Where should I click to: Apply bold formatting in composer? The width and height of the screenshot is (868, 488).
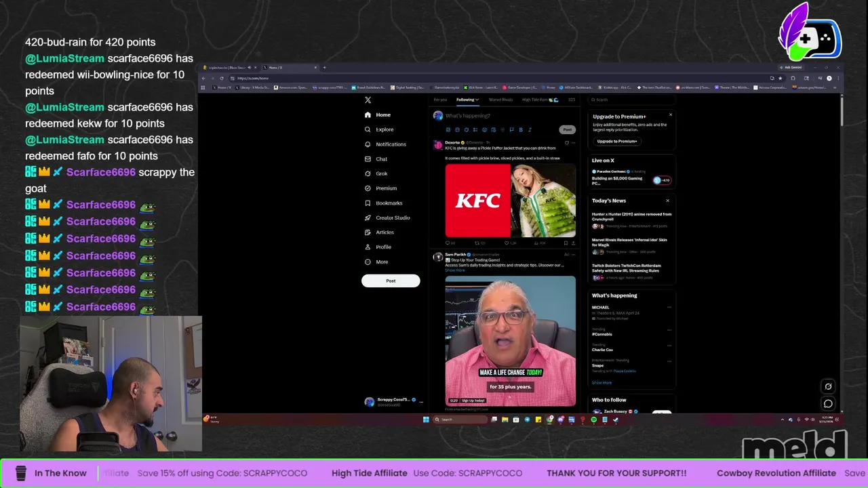pyautogui.click(x=521, y=129)
